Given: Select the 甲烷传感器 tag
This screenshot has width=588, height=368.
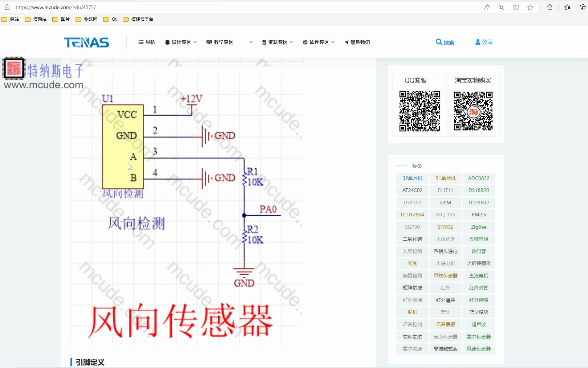Looking at the screenshot, I should [x=446, y=276].
